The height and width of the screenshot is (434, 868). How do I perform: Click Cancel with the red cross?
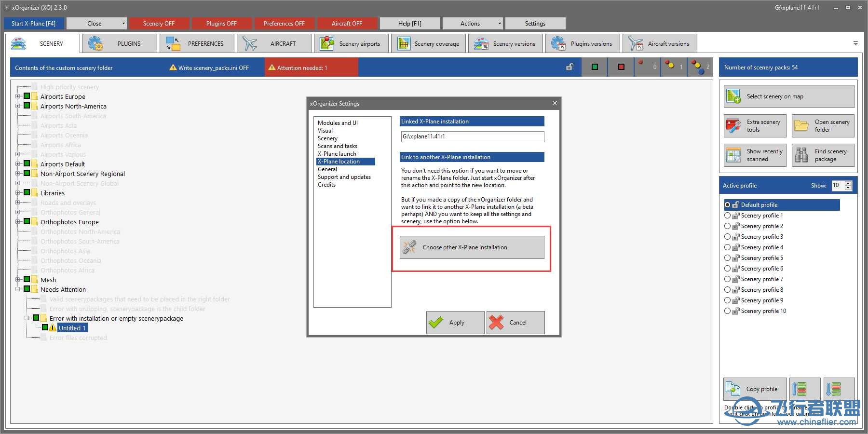pos(515,323)
